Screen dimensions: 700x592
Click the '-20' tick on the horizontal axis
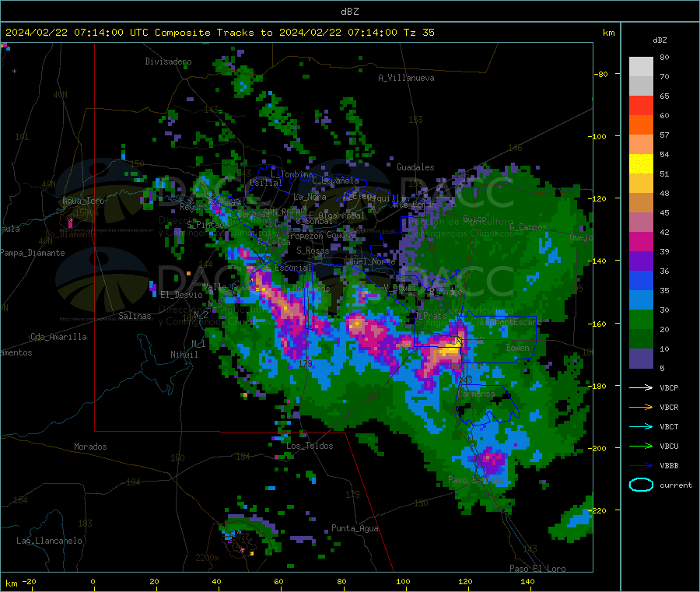(x=30, y=581)
